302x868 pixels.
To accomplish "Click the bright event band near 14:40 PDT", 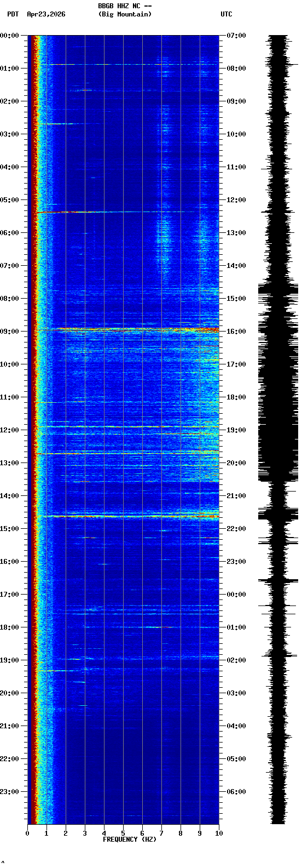I will click(x=126, y=516).
